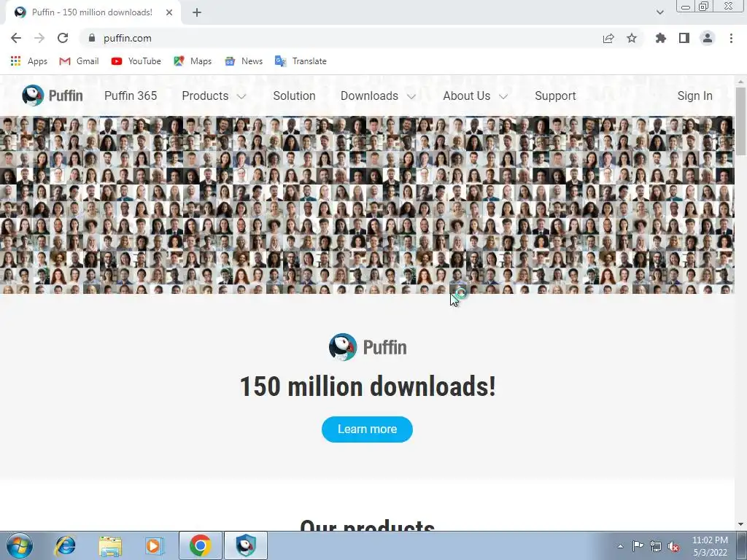
Task: Click the Action Center flag tray icon
Action: pyautogui.click(x=638, y=545)
